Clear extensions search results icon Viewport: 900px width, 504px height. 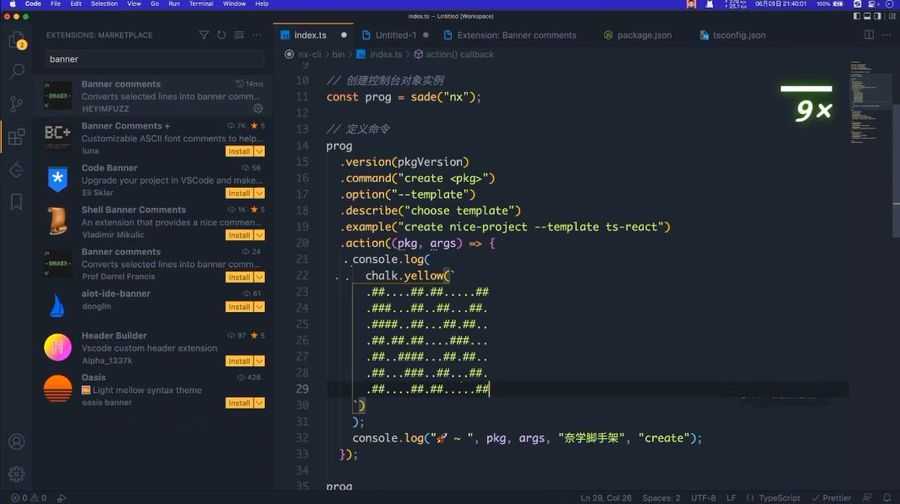(239, 35)
